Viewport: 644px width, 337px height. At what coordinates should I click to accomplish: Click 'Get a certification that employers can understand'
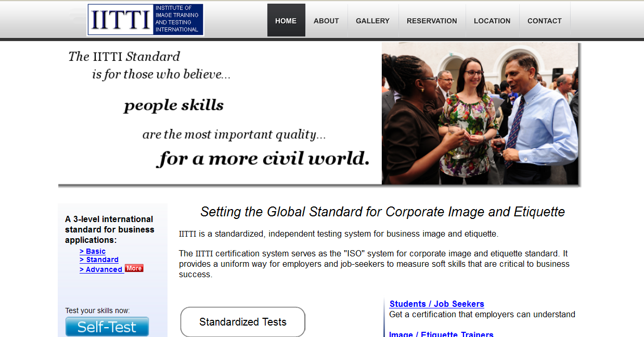pos(482,314)
